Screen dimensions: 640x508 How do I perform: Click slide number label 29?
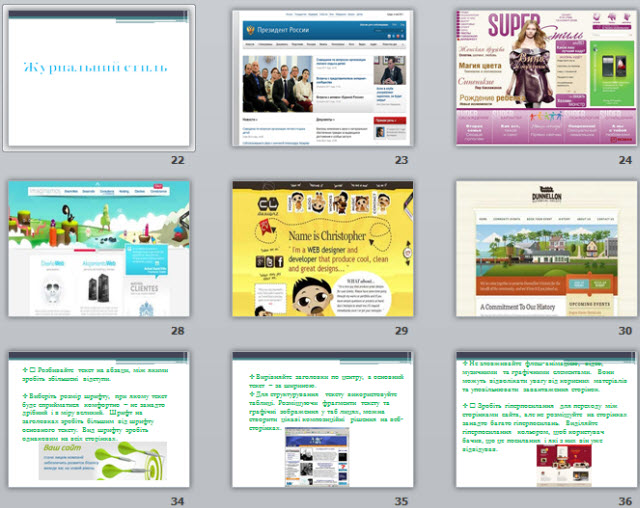401,331
